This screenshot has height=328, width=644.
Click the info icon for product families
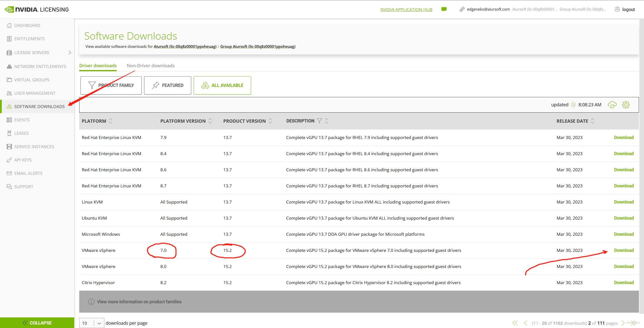tap(91, 302)
